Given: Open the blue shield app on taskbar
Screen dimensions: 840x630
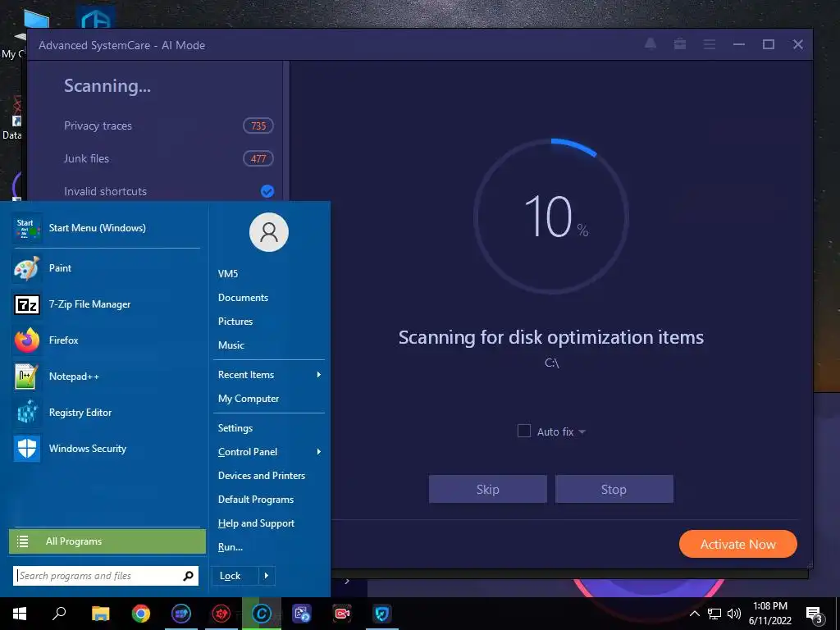Looking at the screenshot, I should (x=382, y=614).
